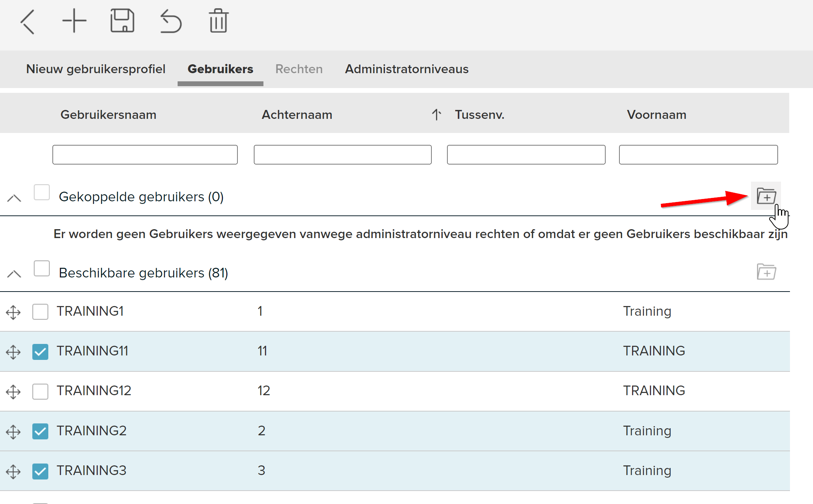Sort by the Tussenv. column header
Viewport: 813px width, 504px height.
[480, 114]
